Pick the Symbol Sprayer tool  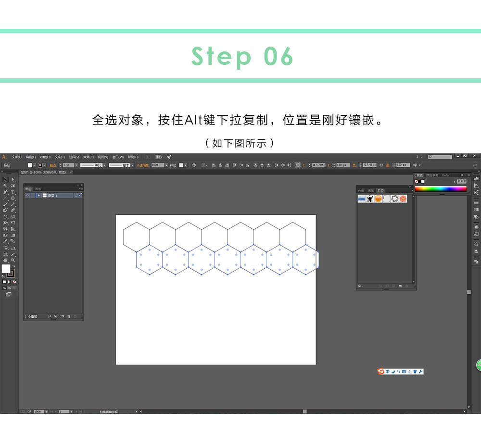click(x=5, y=248)
